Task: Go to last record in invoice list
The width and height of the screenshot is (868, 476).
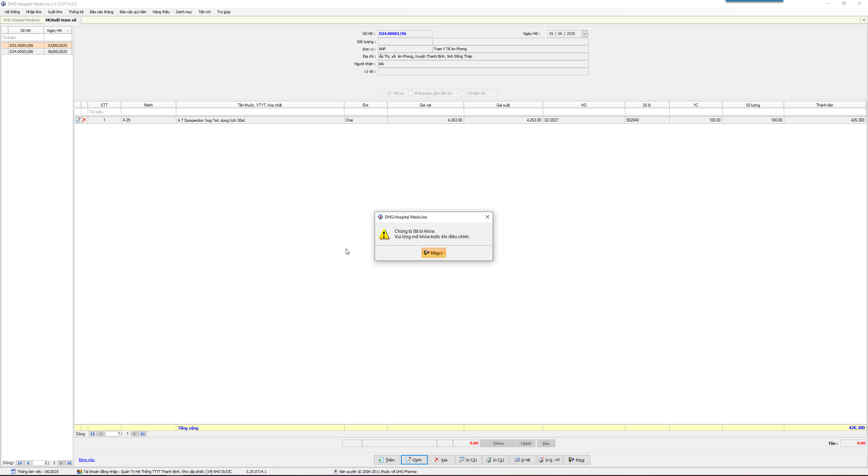Action: click(x=69, y=463)
